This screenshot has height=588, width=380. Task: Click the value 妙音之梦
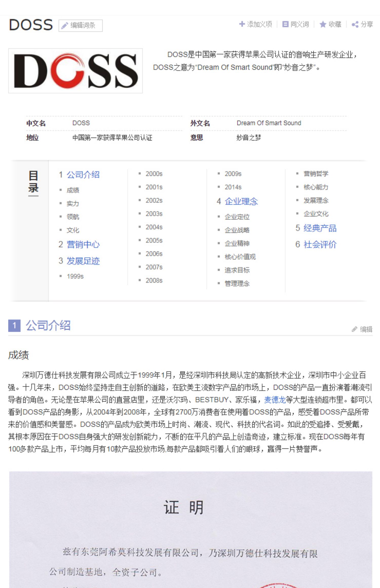(249, 138)
